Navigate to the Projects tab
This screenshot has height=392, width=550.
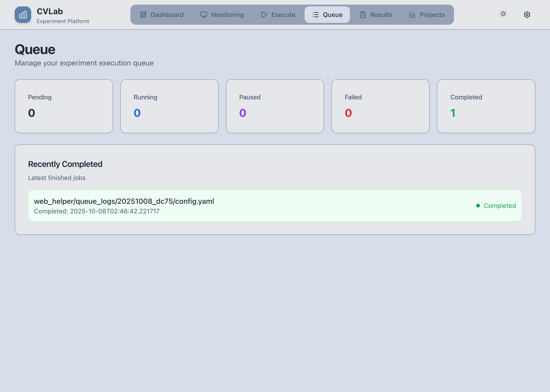tap(432, 15)
